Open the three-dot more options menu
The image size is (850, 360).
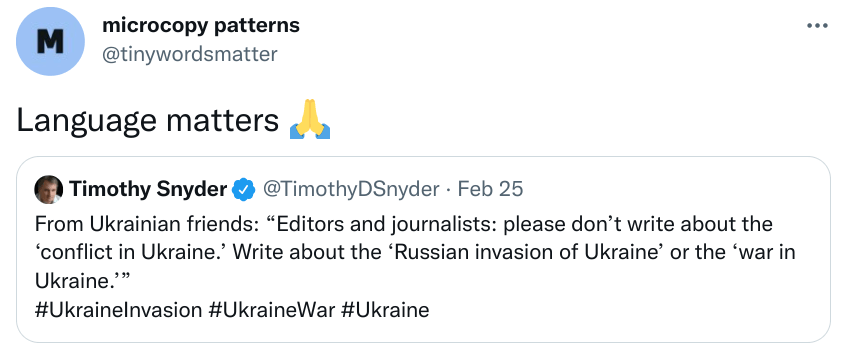click(817, 25)
